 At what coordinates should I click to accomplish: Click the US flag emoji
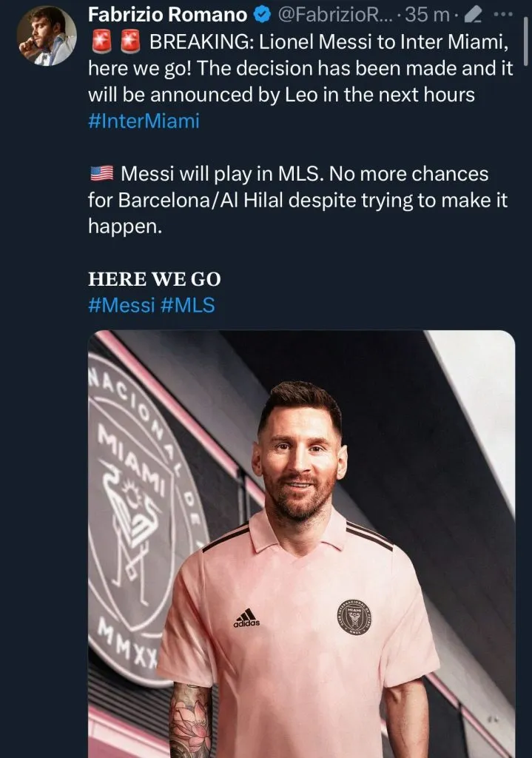[101, 174]
